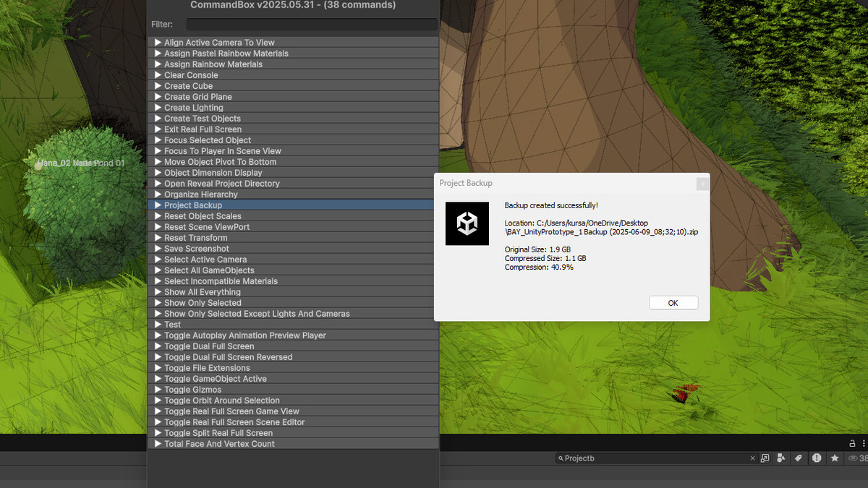Viewport: 868px width, 488px height.
Task: Toggle Split Real Full Screen
Action: 293,433
